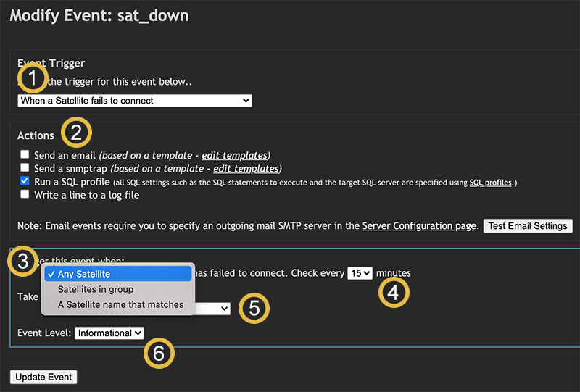Expand the dropdown partly hidden behind the menu
580x392 pixels.
[x=212, y=309]
